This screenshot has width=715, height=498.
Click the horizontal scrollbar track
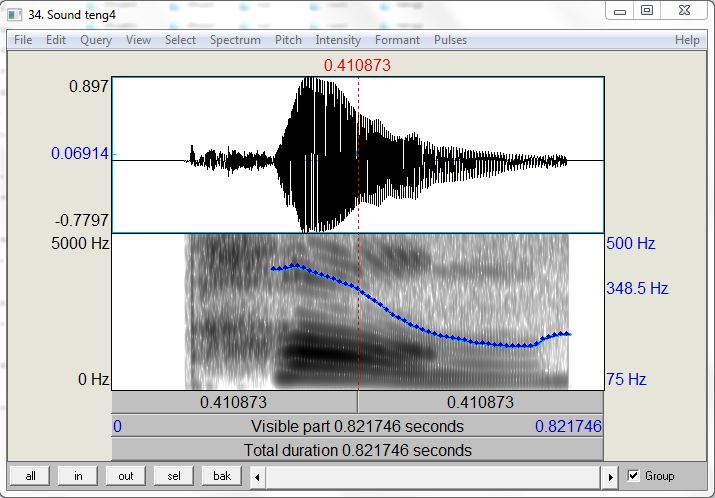tap(434, 477)
